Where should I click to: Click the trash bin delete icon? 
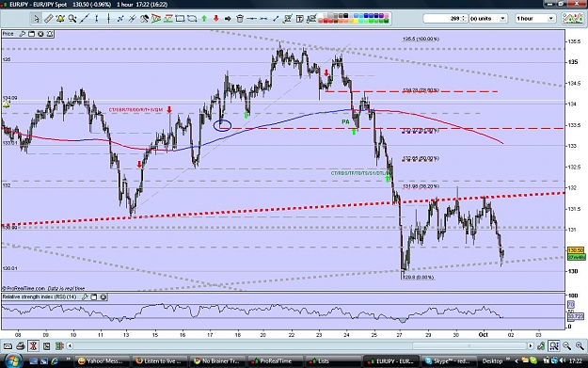240,19
